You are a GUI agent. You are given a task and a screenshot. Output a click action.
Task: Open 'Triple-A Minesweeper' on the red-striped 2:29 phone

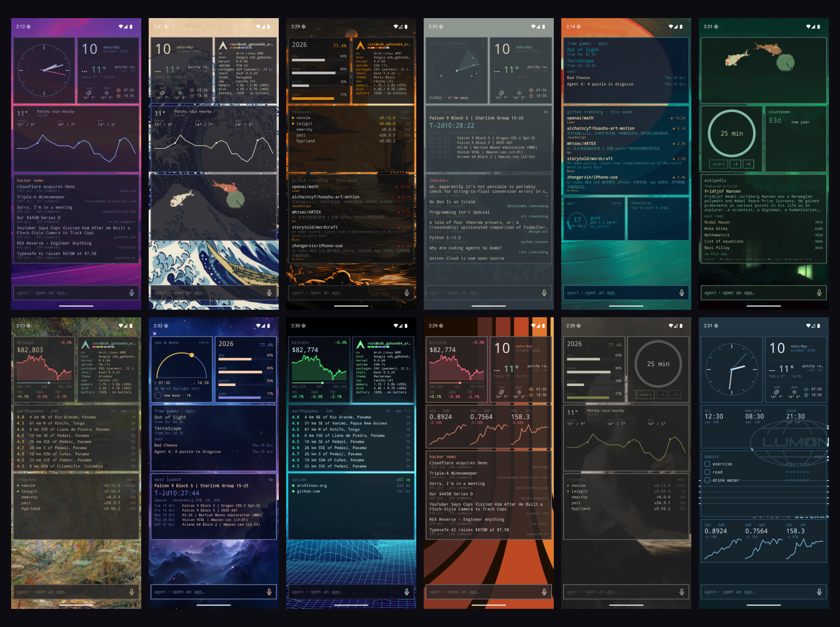(x=453, y=473)
